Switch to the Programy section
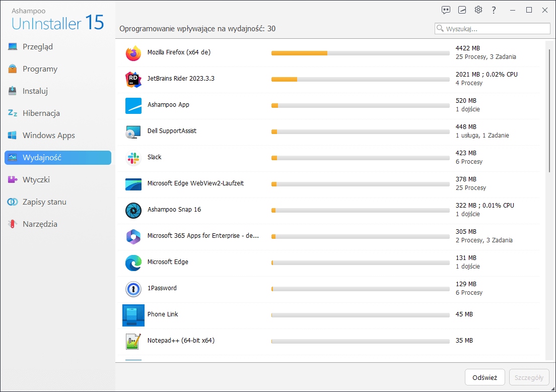The image size is (556, 392). coord(40,69)
